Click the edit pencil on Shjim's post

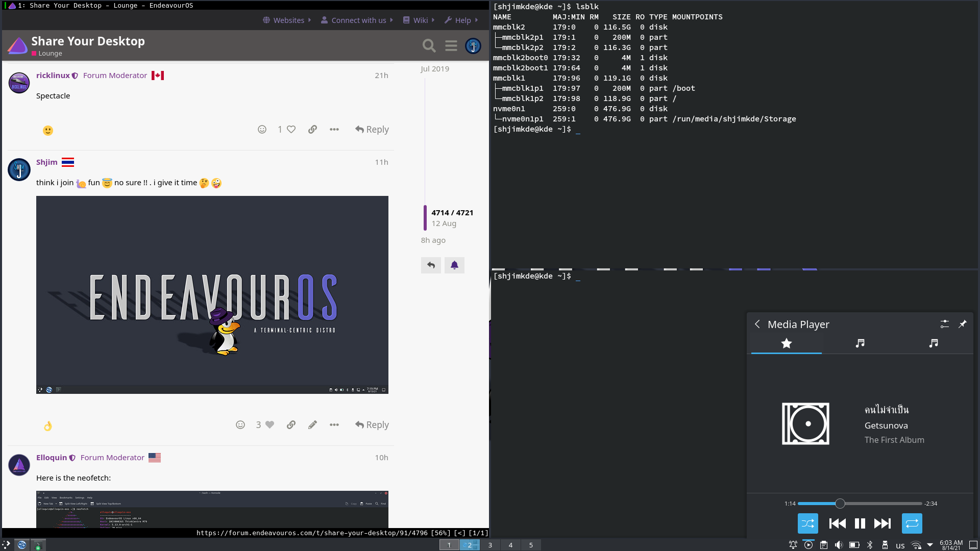(x=312, y=425)
